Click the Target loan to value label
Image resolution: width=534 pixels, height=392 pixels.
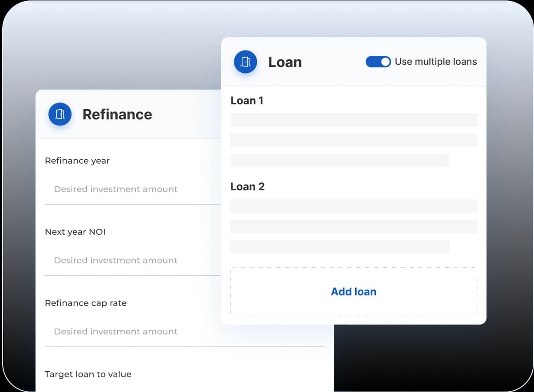[x=88, y=374]
